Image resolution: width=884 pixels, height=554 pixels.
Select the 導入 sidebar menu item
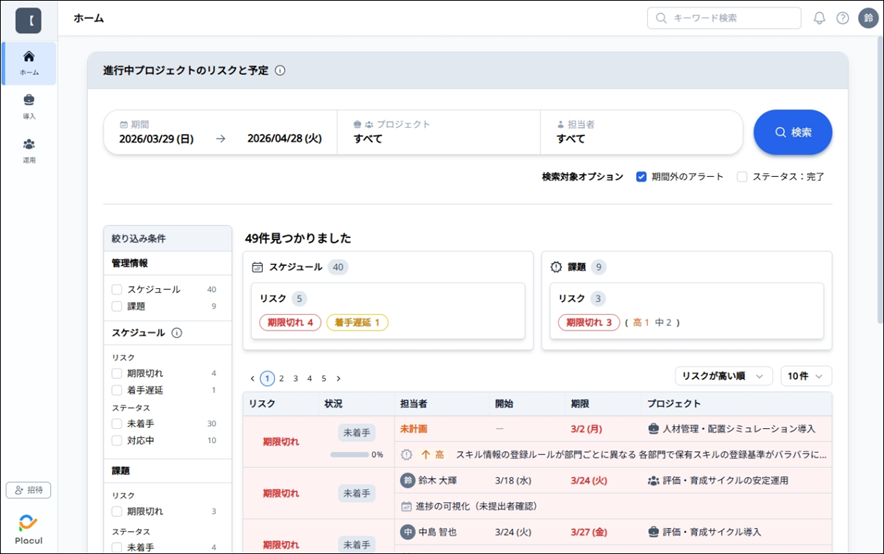tap(29, 106)
